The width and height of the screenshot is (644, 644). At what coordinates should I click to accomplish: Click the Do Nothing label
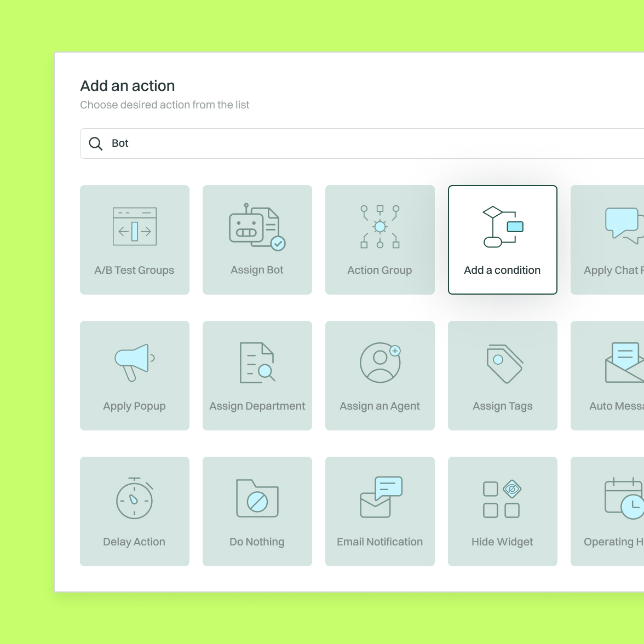coord(257,542)
